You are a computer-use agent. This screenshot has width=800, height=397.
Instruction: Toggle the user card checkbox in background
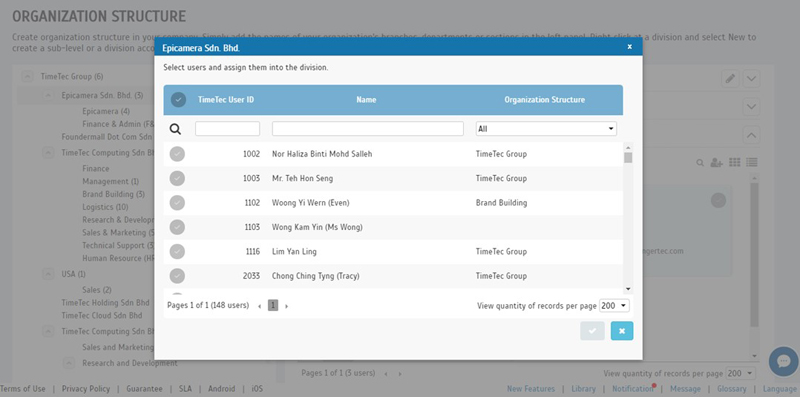coord(718,201)
